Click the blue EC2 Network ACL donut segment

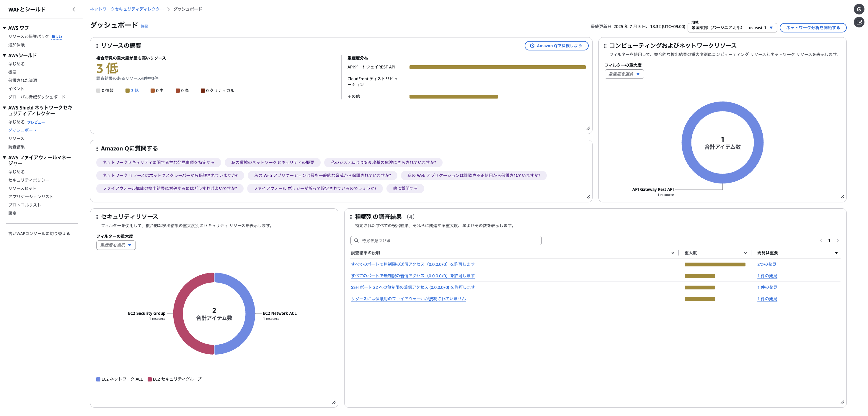pyautogui.click(x=250, y=313)
